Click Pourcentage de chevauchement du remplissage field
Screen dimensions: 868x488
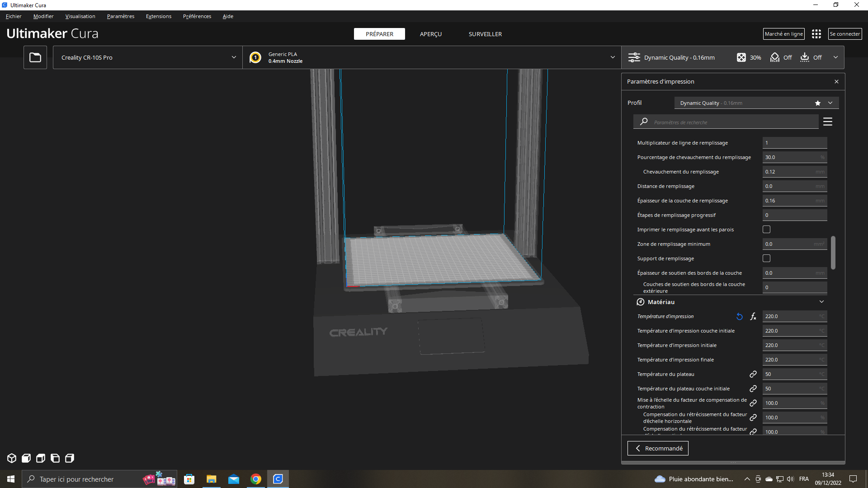pyautogui.click(x=795, y=157)
